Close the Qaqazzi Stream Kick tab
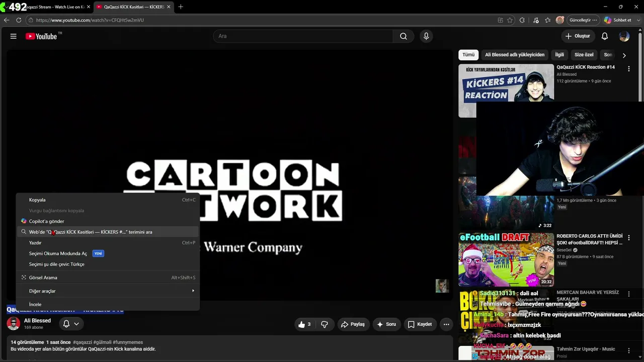This screenshot has height=362, width=644. pyautogui.click(x=89, y=7)
